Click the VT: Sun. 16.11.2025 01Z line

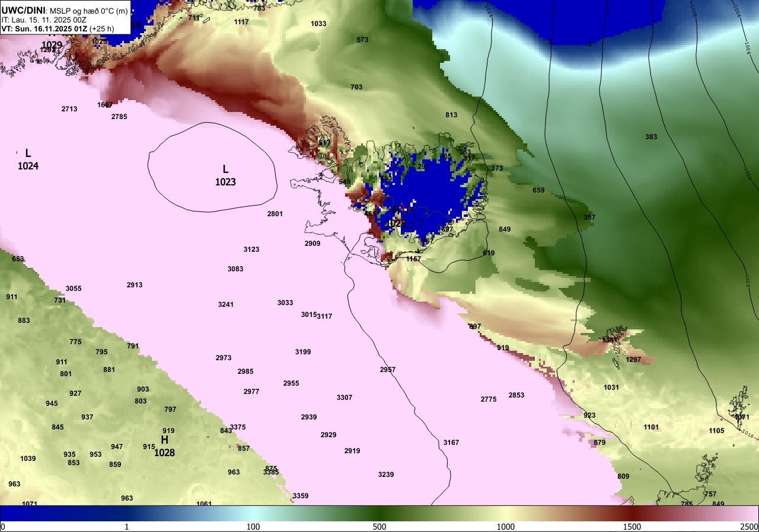[x=58, y=28]
